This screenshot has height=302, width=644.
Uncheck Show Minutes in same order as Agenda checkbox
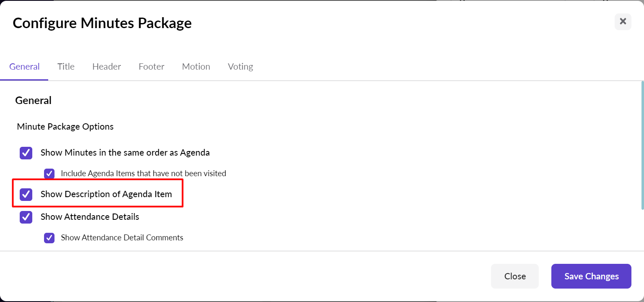[26, 153]
